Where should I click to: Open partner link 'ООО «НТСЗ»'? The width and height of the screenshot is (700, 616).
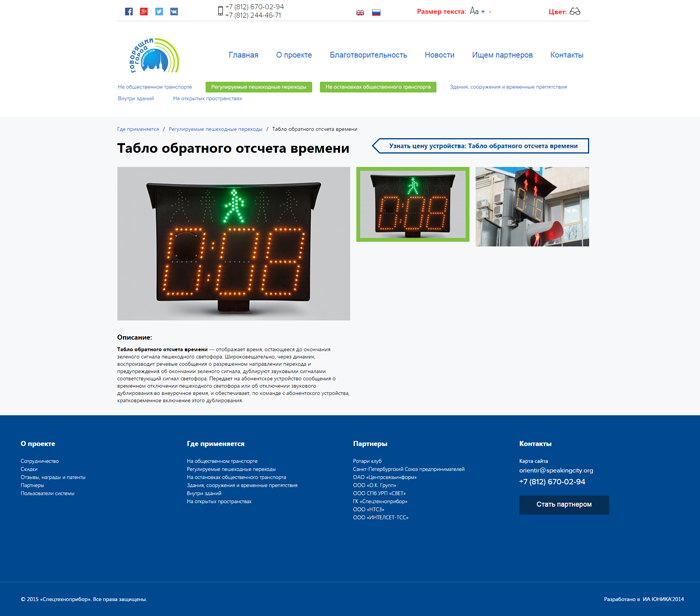click(x=369, y=509)
